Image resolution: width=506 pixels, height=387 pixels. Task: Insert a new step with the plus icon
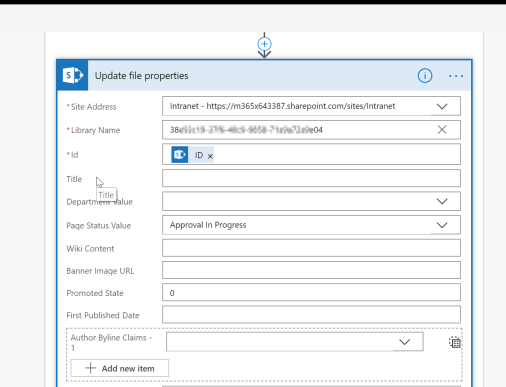pyautogui.click(x=264, y=44)
